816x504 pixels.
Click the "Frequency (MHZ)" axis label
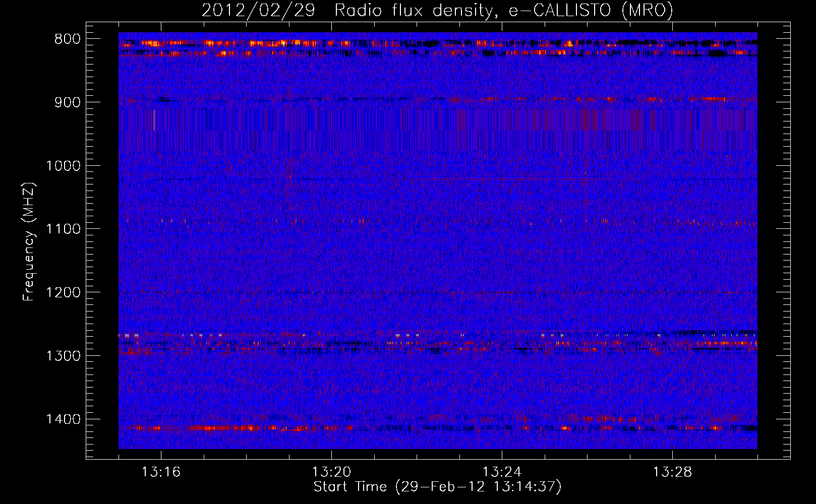29,242
